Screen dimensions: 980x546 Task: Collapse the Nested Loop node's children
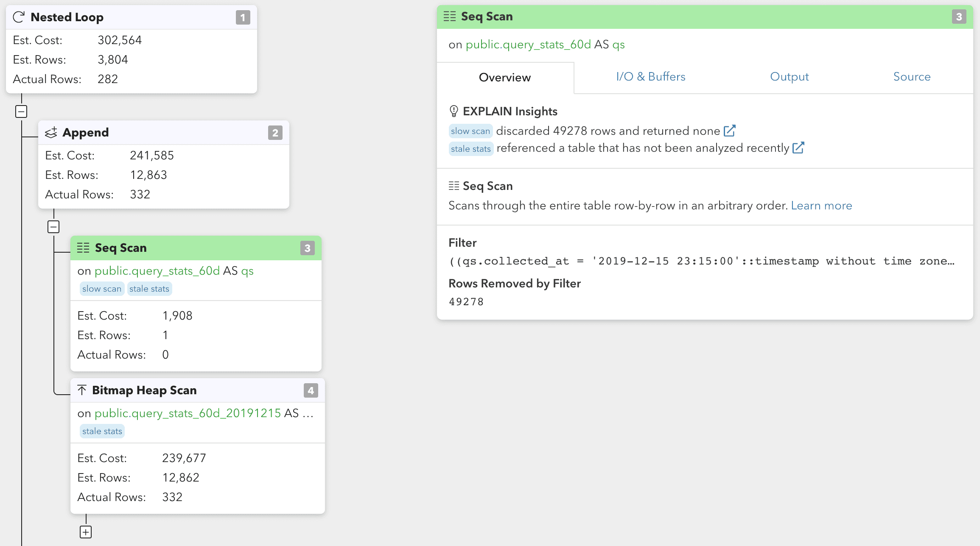pyautogui.click(x=21, y=111)
